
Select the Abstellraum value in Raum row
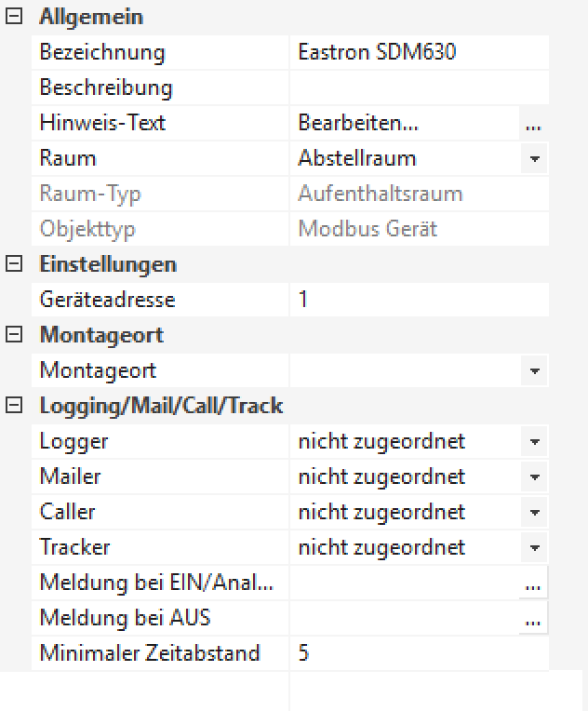(357, 158)
